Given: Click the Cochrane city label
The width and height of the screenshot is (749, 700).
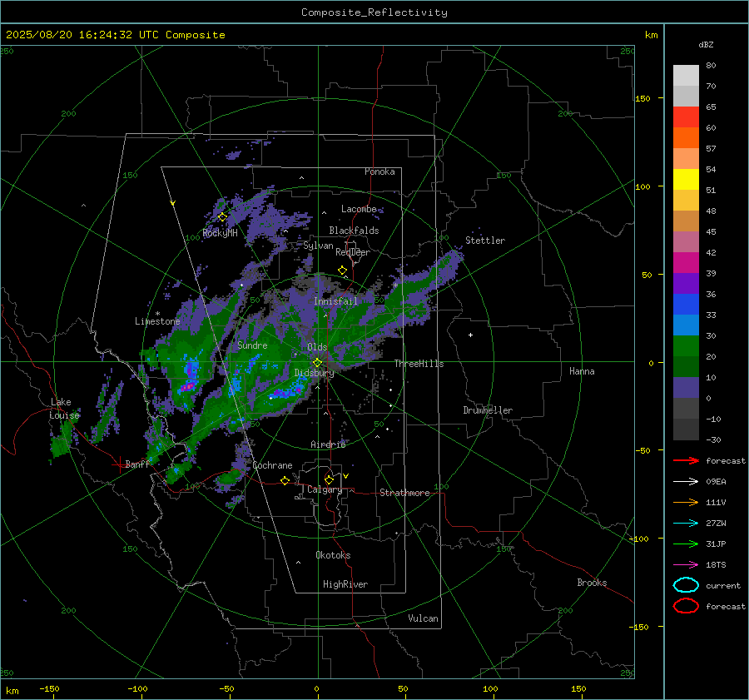Looking at the screenshot, I should click(x=272, y=465).
